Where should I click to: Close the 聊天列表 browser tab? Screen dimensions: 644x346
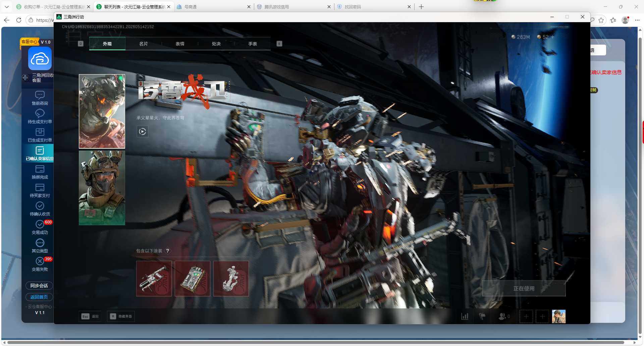coord(168,7)
